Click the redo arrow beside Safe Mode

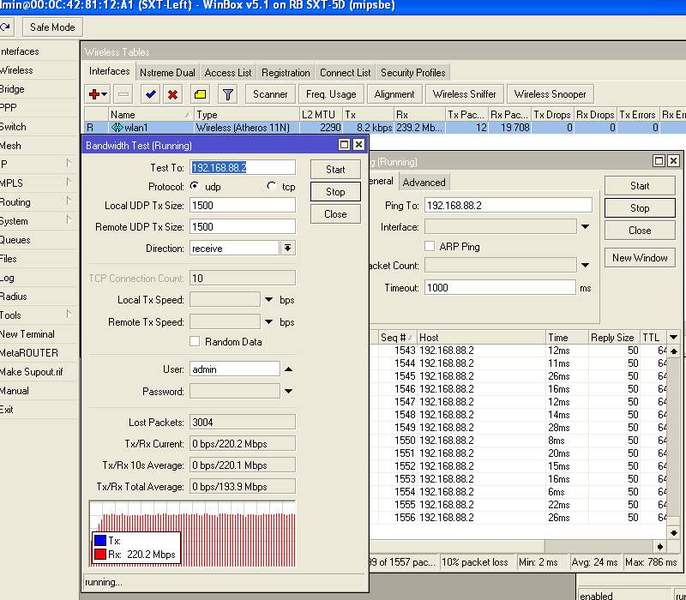[x=5, y=27]
